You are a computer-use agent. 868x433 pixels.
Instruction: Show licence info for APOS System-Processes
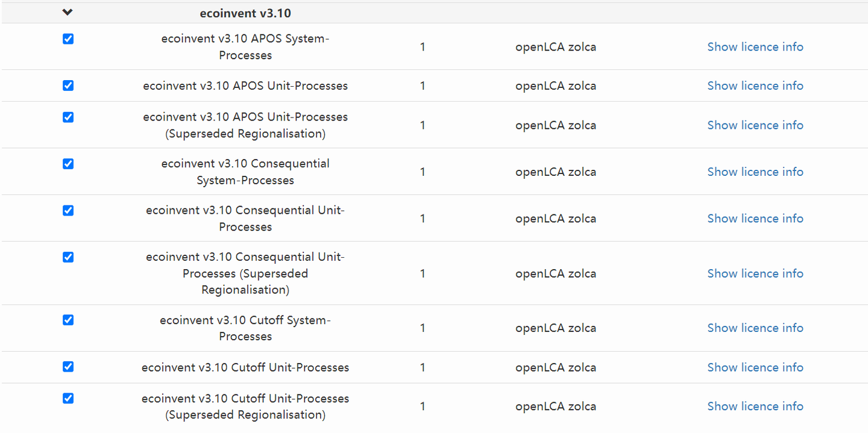pos(755,47)
